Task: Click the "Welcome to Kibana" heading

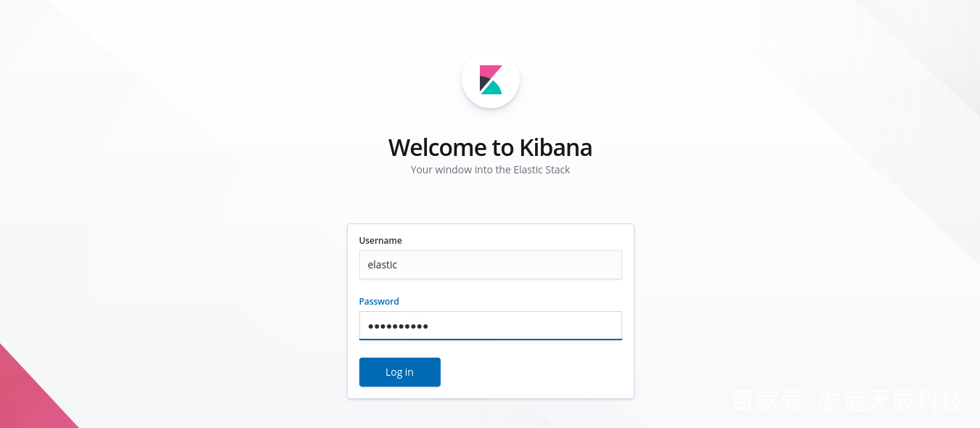Action: [490, 147]
